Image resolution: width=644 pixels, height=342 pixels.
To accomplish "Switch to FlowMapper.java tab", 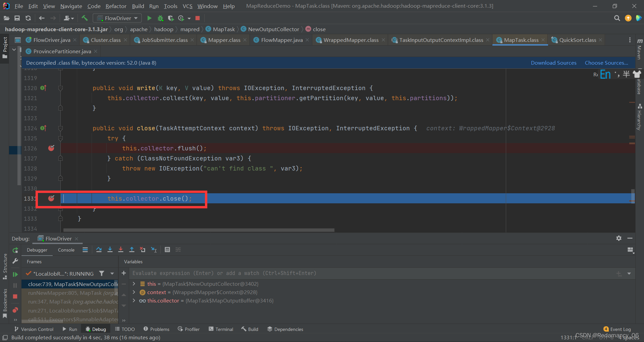I will [282, 40].
